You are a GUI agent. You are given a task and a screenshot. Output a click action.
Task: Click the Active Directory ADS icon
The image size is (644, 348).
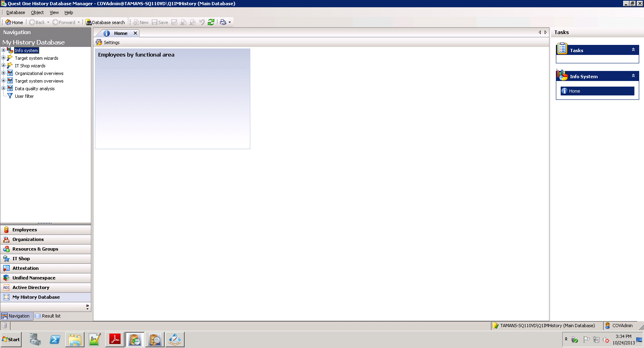click(6, 287)
